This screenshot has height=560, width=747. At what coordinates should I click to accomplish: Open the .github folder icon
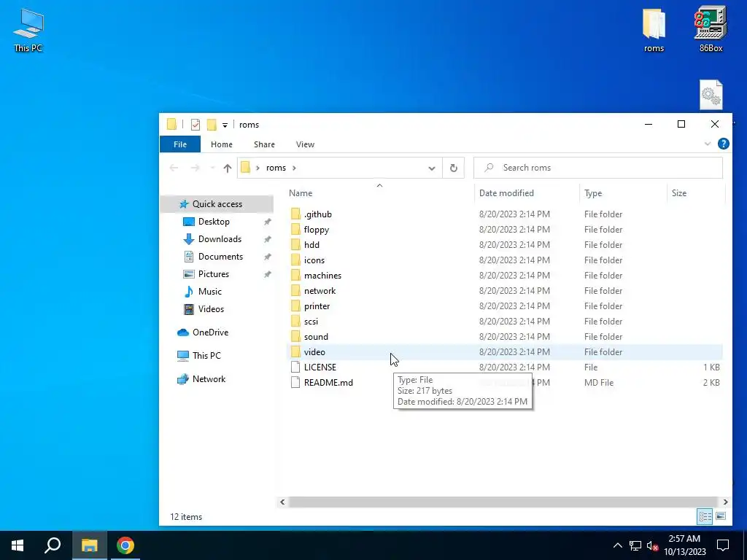[x=295, y=214]
